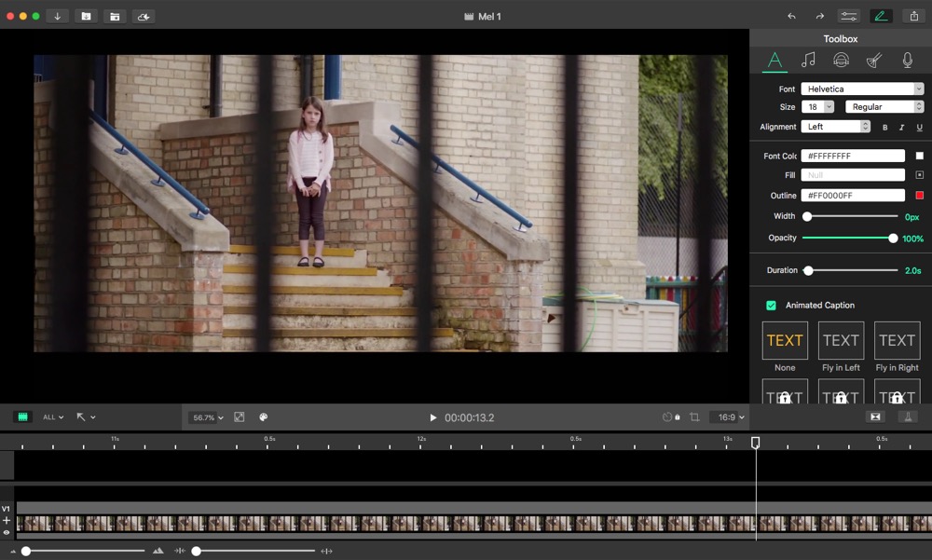Click the red outline color swatch
The width and height of the screenshot is (932, 560).
(x=919, y=196)
